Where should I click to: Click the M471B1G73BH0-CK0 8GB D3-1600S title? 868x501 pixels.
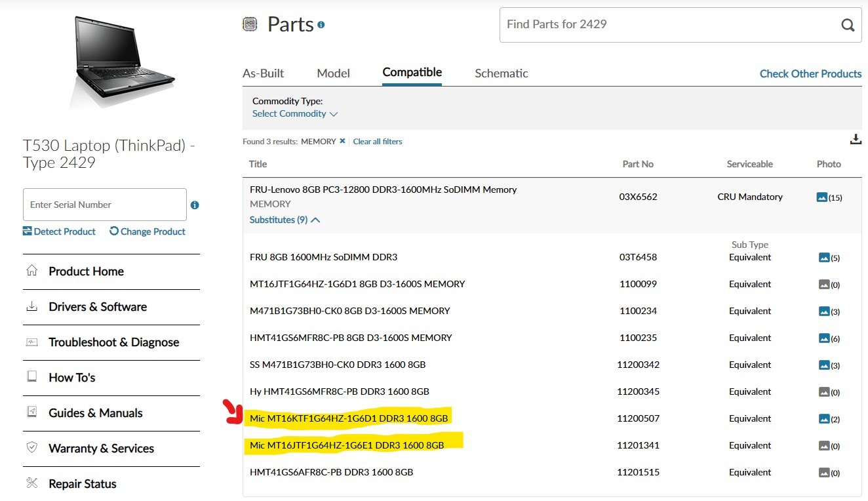(x=350, y=311)
